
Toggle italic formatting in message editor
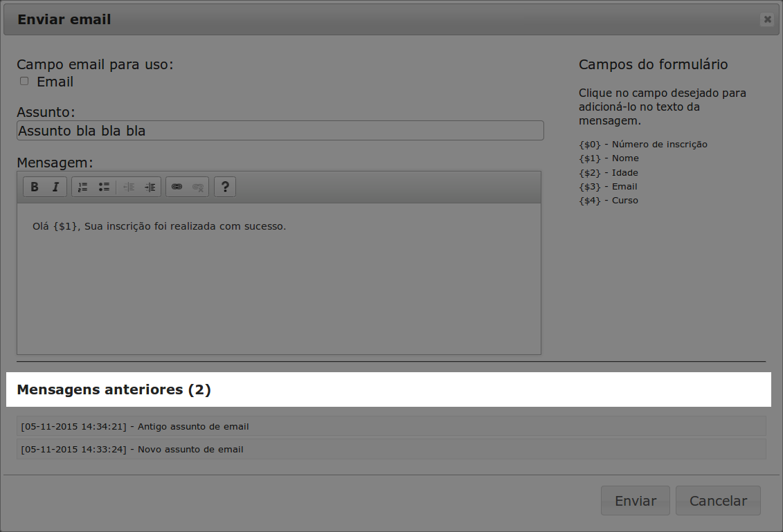(55, 187)
